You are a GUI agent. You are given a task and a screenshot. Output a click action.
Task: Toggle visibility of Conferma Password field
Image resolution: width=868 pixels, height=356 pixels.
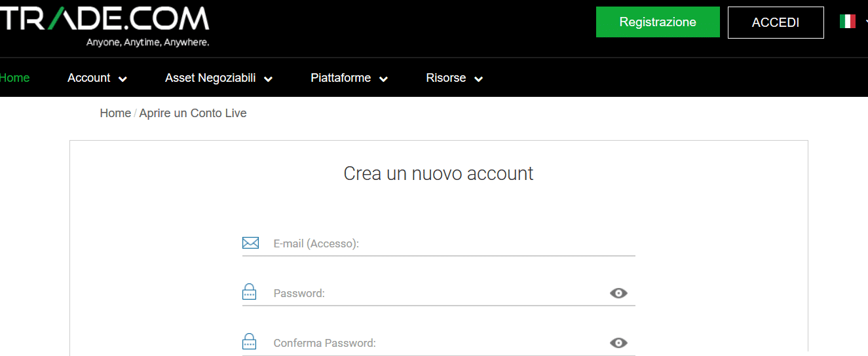[618, 343]
